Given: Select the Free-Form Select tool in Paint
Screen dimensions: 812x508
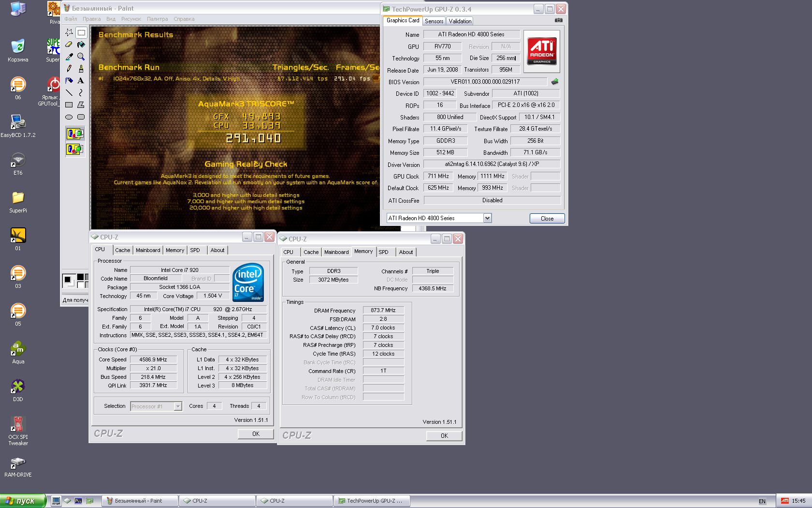Looking at the screenshot, I should pos(69,32).
